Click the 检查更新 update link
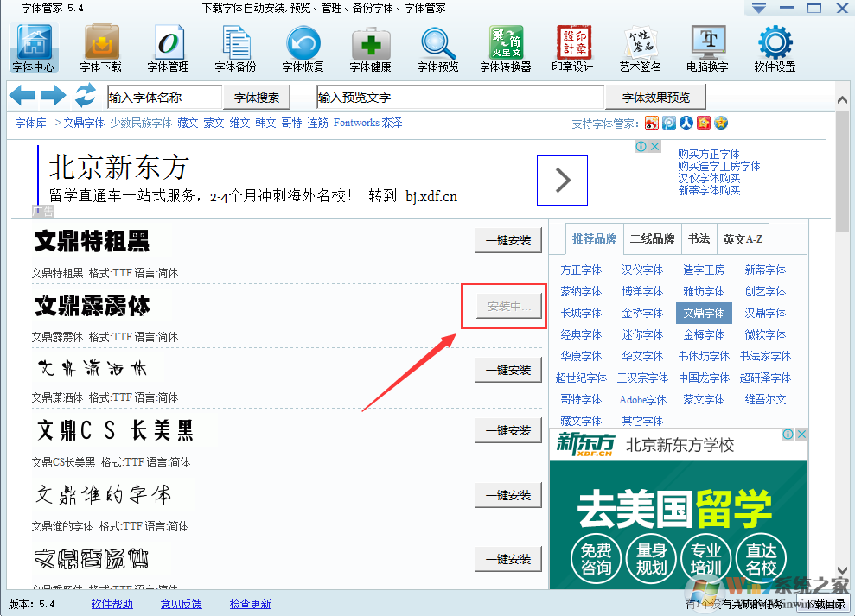This screenshot has width=855, height=616. point(250,604)
